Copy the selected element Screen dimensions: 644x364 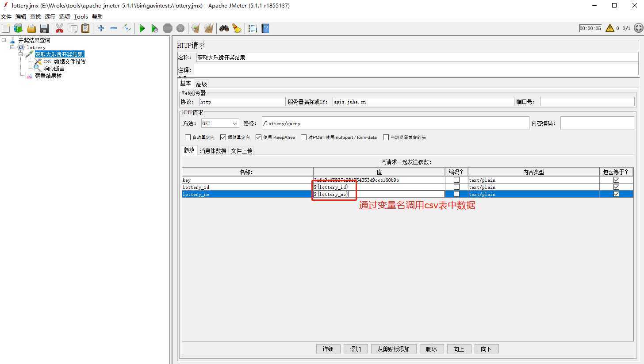[x=73, y=28]
